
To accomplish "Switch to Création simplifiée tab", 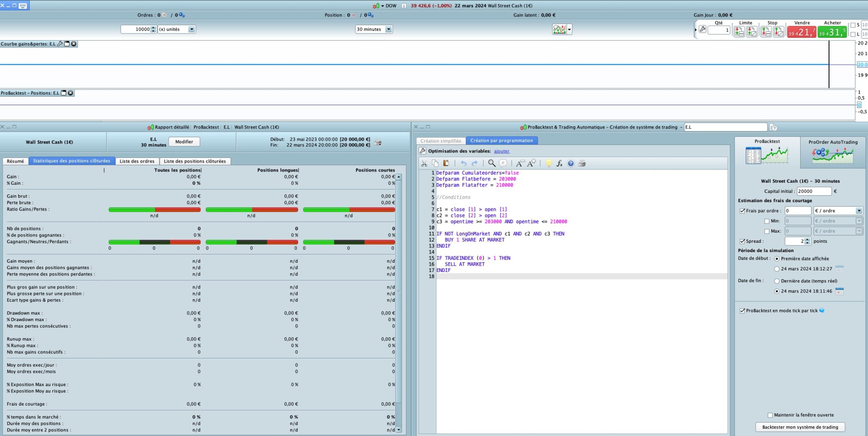I will point(441,141).
